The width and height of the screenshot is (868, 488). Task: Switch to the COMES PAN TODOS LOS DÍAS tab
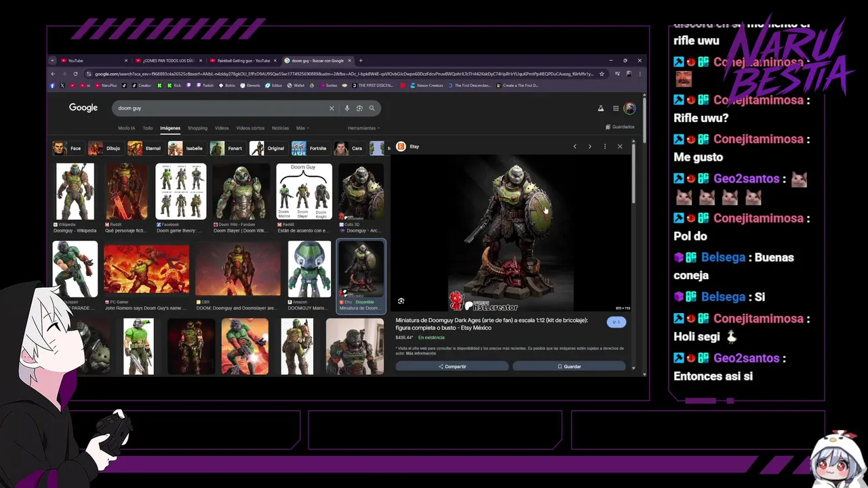[168, 60]
